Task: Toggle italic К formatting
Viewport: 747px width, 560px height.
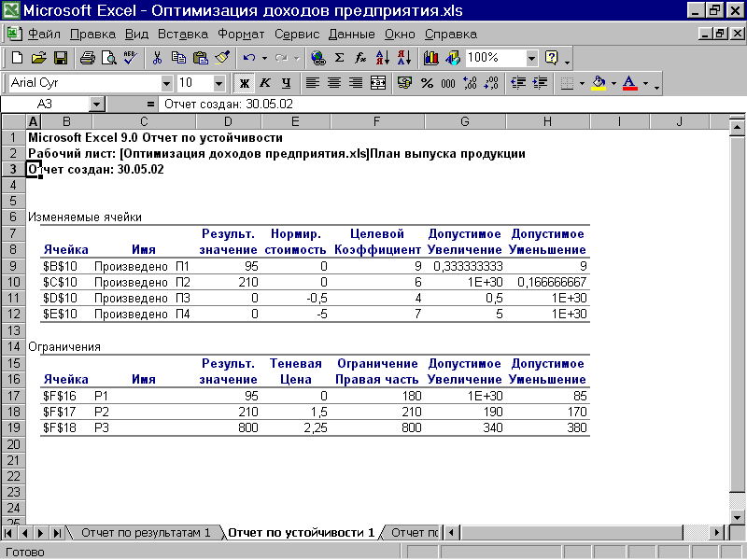Action: (265, 83)
